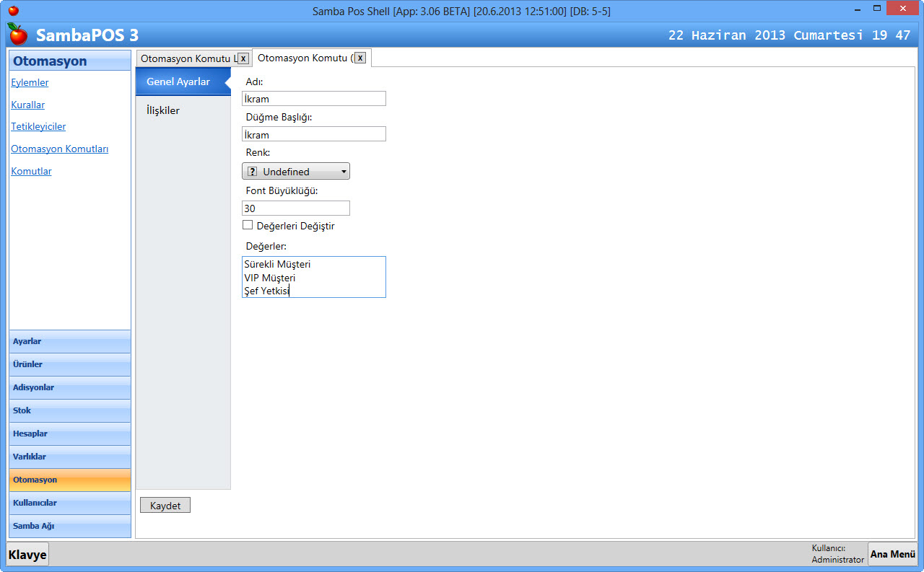
Task: Close the Otomasyon Komutu Listesi tab
Action: coord(243,58)
